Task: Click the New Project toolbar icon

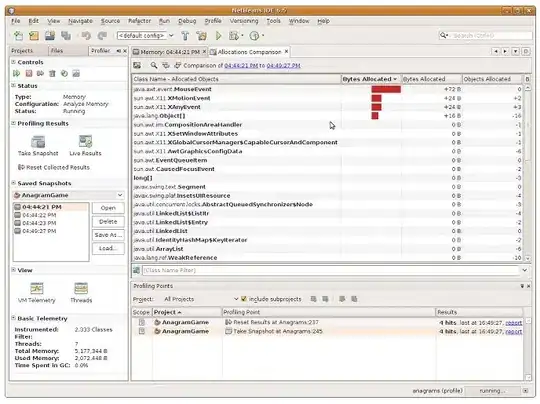Action: click(18, 35)
